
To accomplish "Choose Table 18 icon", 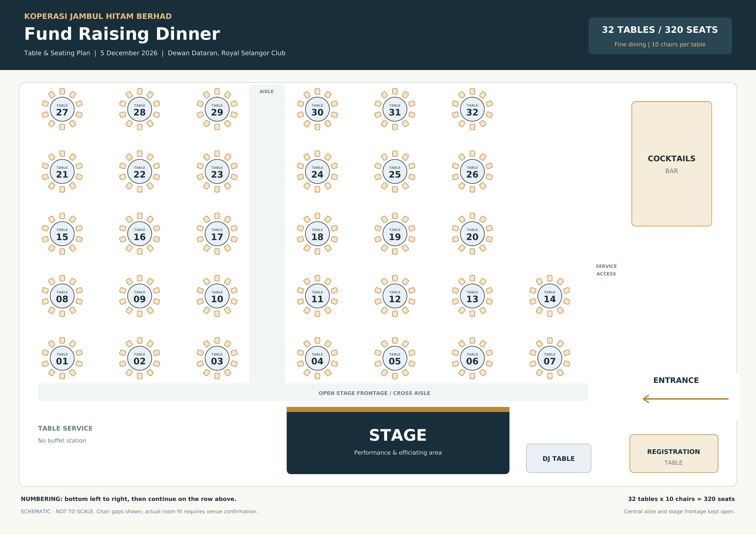I will [x=317, y=233].
